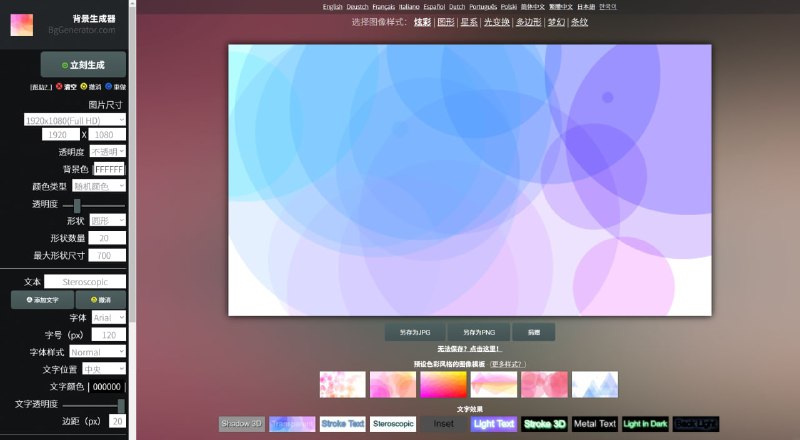The image size is (800, 440).
Task: Apply the Light Text effect
Action: click(x=494, y=424)
